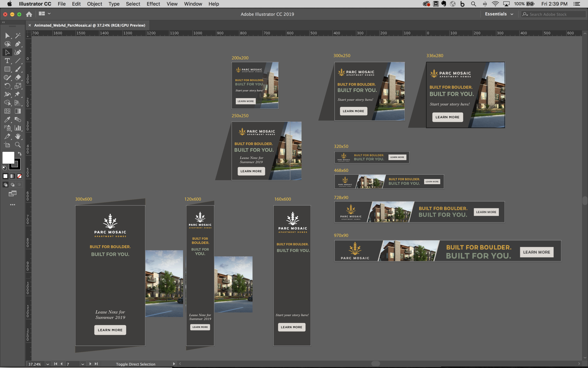Click the Search Adobe Stock field
Image resolution: width=588 pixels, height=368 pixels.
coord(553,14)
